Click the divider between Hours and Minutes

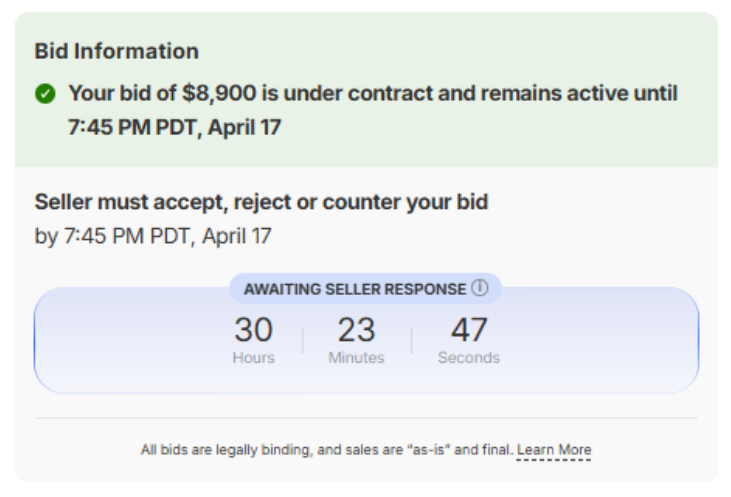[302, 340]
